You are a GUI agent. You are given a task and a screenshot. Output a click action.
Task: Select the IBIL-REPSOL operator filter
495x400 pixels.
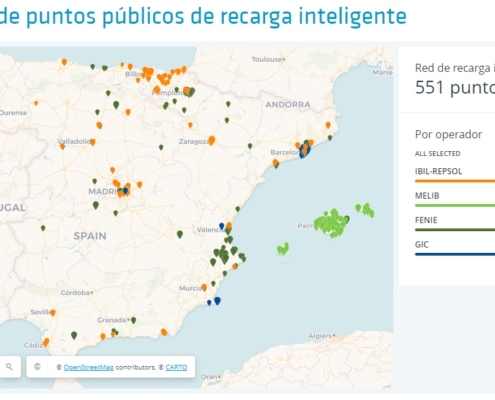(x=438, y=171)
